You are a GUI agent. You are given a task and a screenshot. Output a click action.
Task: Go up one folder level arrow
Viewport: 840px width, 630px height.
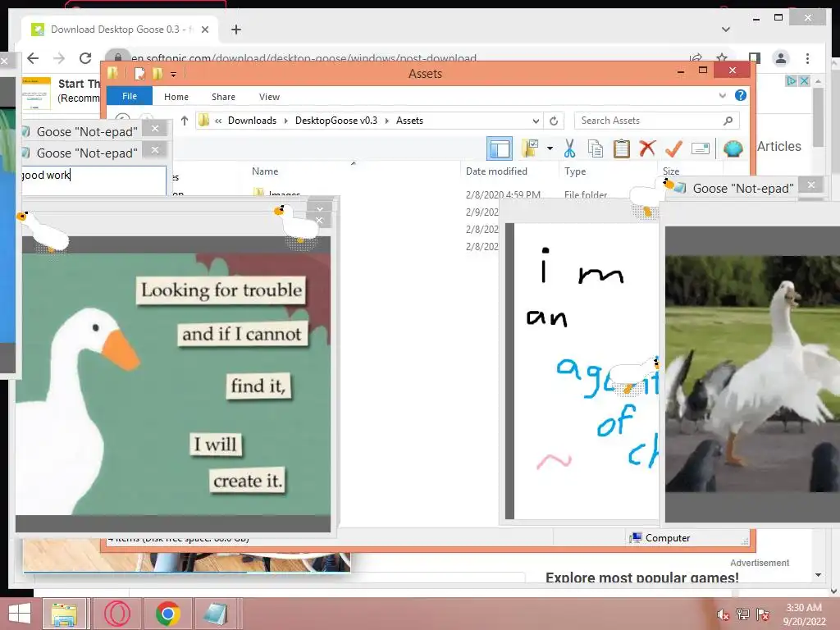(185, 121)
